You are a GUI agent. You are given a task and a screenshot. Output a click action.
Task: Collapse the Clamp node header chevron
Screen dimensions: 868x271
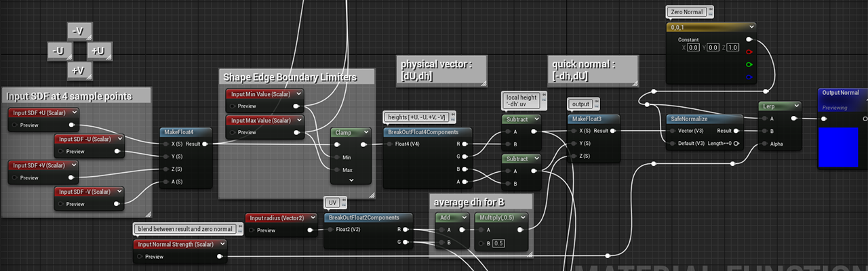coord(366,132)
